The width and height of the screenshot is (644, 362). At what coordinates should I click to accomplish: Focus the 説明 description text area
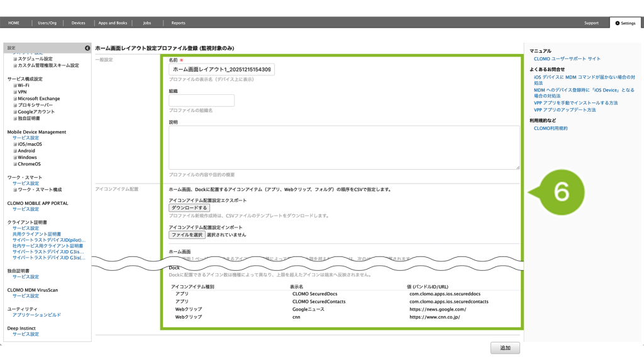[x=344, y=147]
